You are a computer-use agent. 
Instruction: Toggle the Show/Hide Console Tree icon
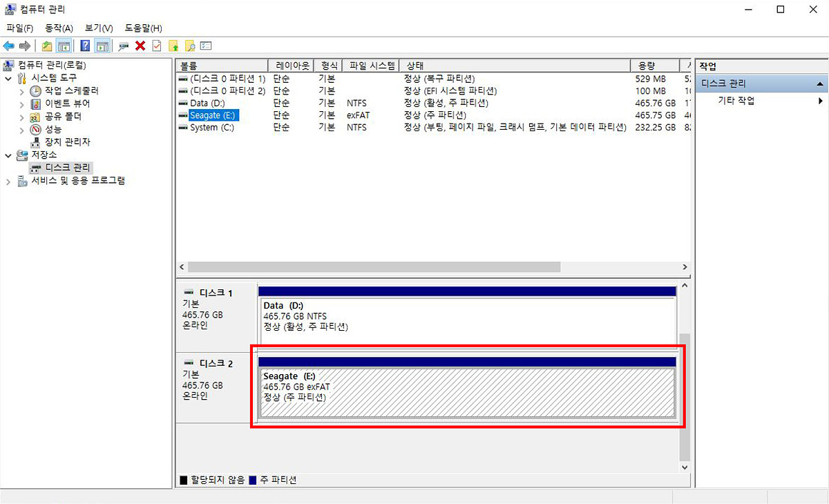(64, 46)
